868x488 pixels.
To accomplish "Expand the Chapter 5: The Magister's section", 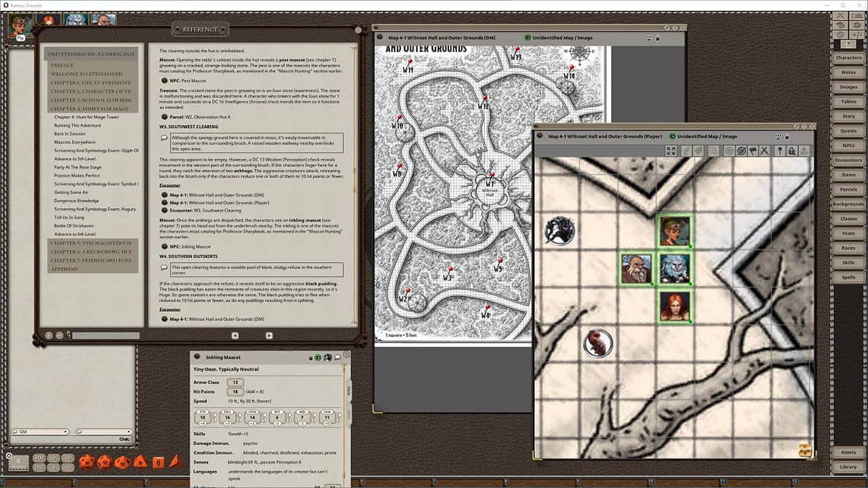I will pos(92,243).
